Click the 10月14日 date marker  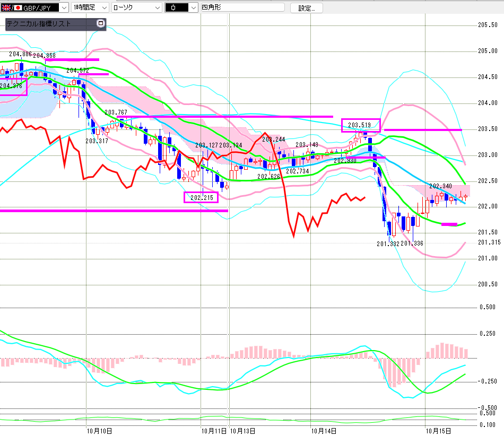click(324, 431)
